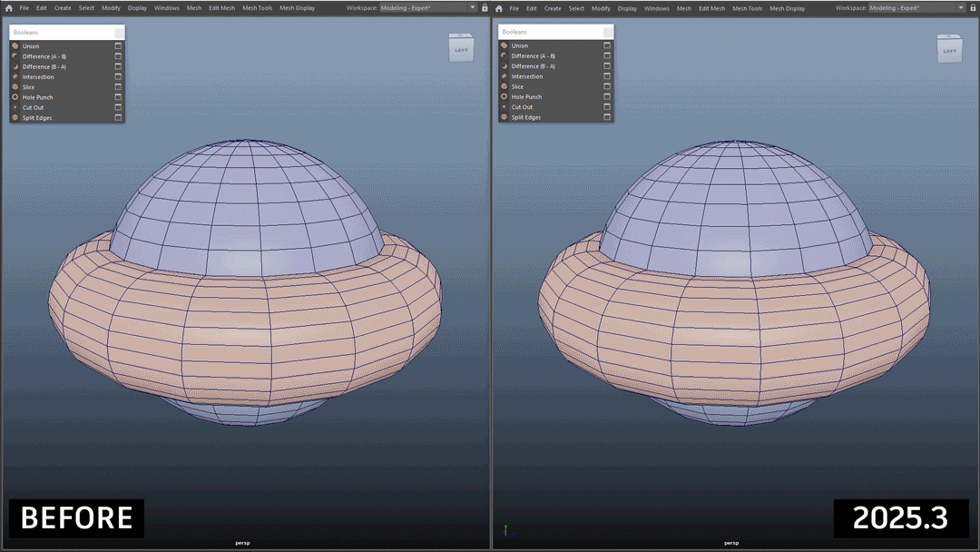Click the persp camera label in the 2025.3 viewport
980x552 pixels.
click(730, 543)
